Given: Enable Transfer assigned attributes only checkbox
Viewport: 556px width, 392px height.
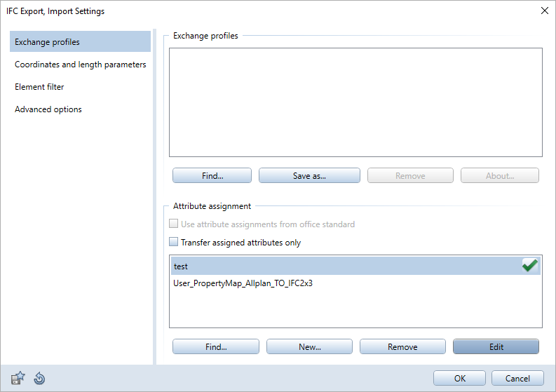Looking at the screenshot, I should [174, 243].
